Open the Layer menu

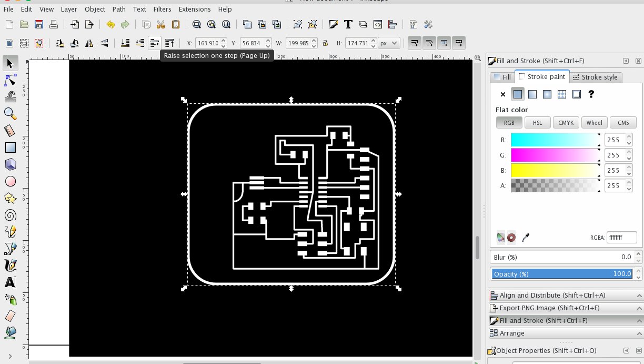69,9
